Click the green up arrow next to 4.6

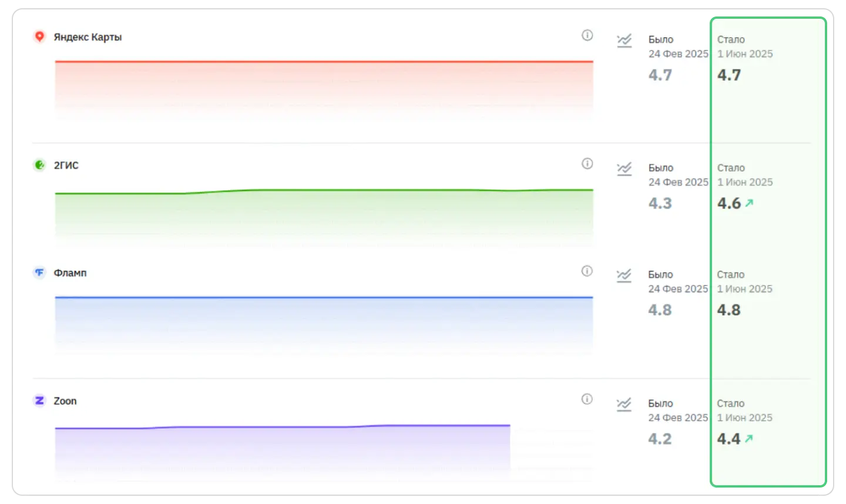pyautogui.click(x=749, y=203)
